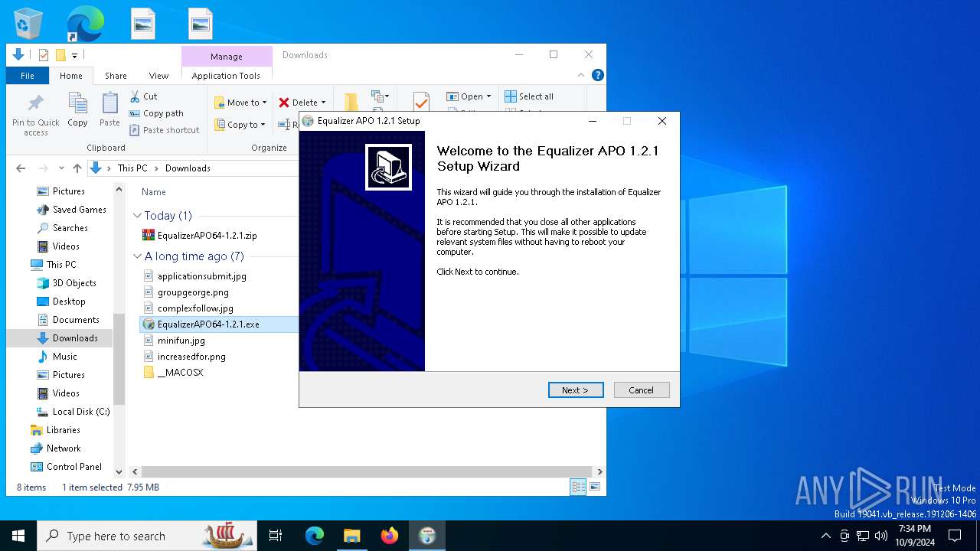Click Equalizer APO setup taskbar icon
Viewport: 980px width, 551px height.
click(426, 536)
